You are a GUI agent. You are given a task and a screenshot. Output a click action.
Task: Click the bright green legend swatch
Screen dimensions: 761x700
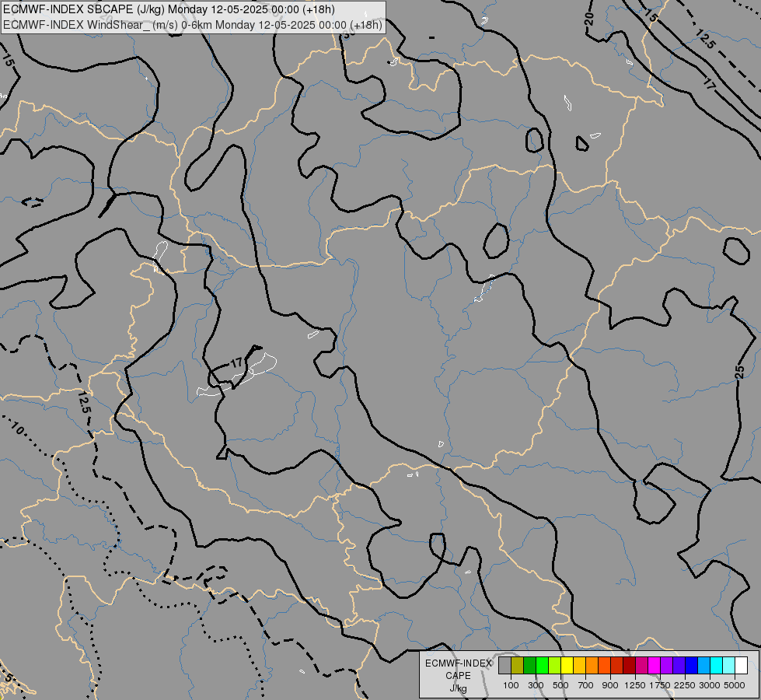pyautogui.click(x=542, y=665)
